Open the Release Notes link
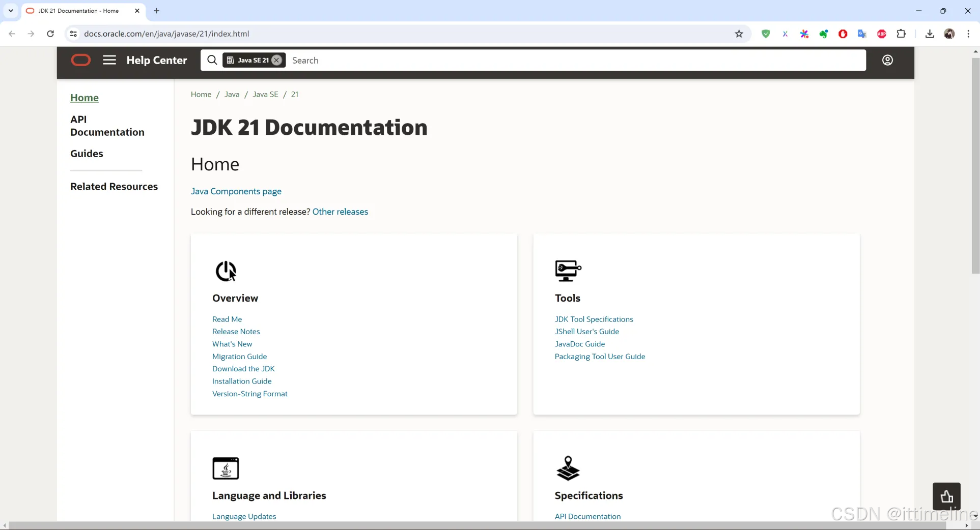Screen dimensions: 980x530 [x=236, y=331]
